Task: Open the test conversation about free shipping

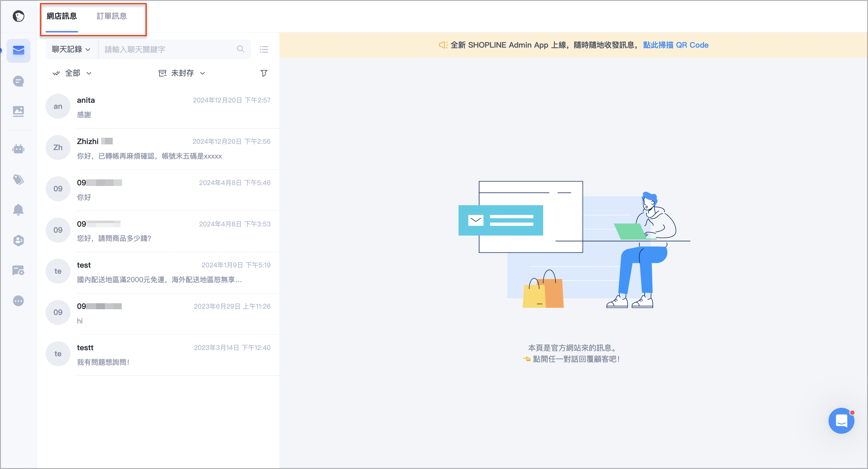Action: (x=158, y=272)
